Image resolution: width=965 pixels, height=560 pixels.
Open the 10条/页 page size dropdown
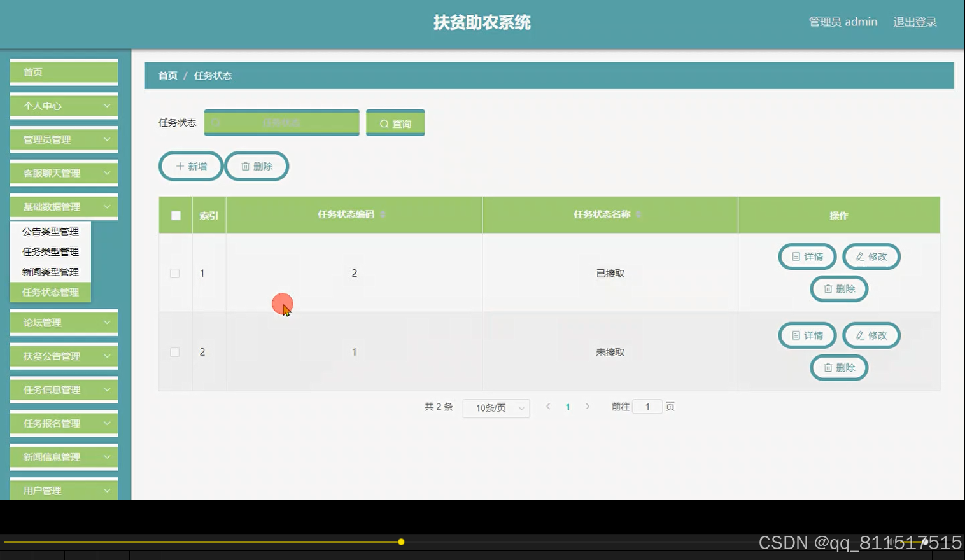(496, 408)
